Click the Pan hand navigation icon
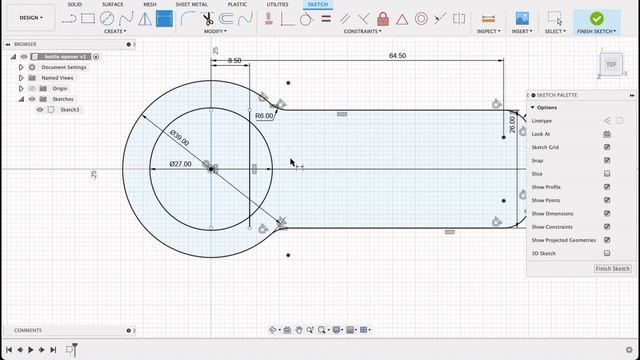640x360 pixels. coord(299,330)
